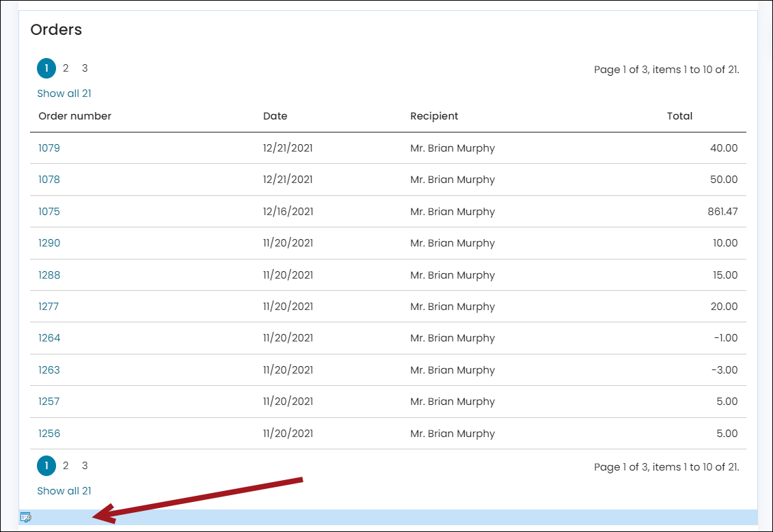Click the 'Order number' column header
This screenshot has width=773, height=532.
coord(75,116)
